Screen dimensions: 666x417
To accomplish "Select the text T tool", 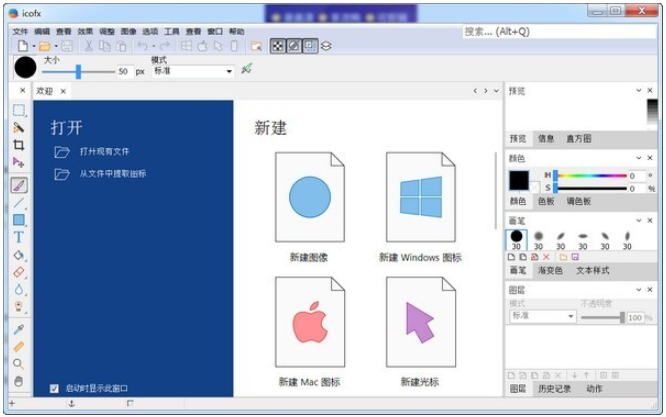I will point(19,237).
